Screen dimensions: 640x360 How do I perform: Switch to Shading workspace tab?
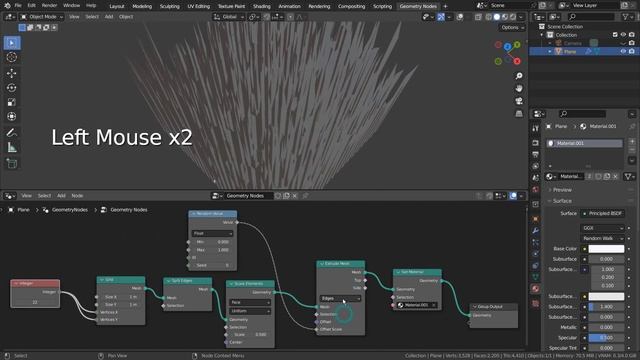coord(262,6)
